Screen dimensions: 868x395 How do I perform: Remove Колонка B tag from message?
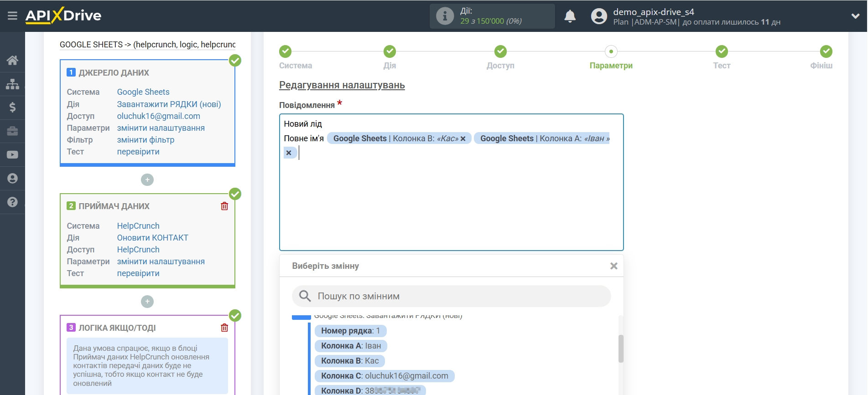[463, 139]
